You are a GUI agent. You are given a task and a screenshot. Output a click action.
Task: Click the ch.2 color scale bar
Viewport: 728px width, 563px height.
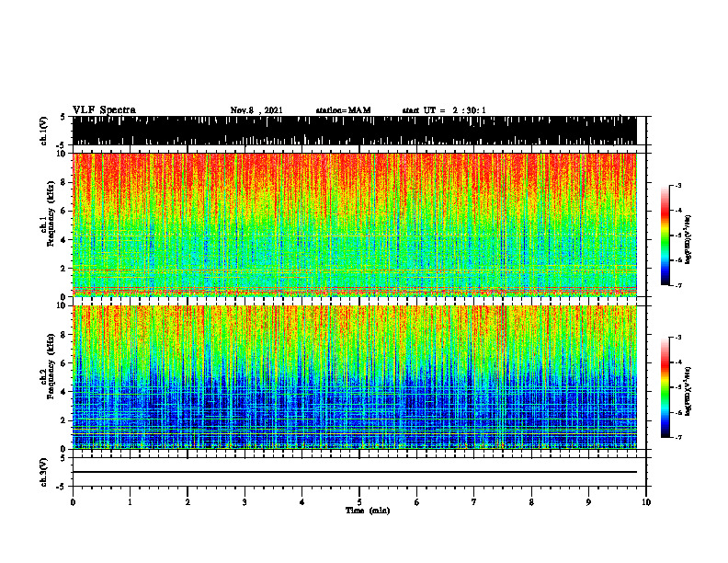click(x=665, y=387)
